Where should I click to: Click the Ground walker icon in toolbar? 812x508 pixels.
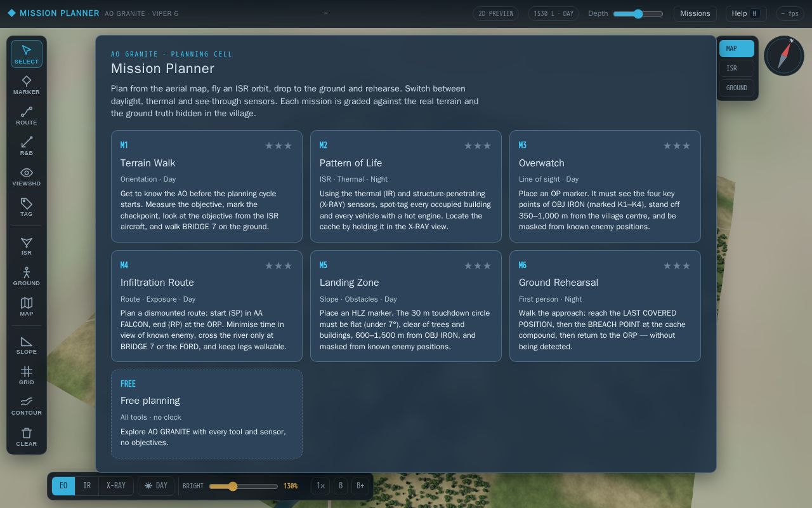pos(27,276)
